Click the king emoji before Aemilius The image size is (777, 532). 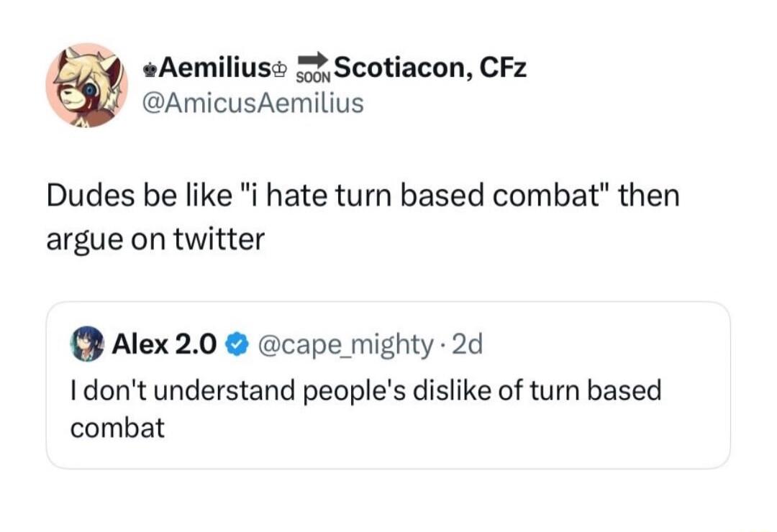pos(150,70)
